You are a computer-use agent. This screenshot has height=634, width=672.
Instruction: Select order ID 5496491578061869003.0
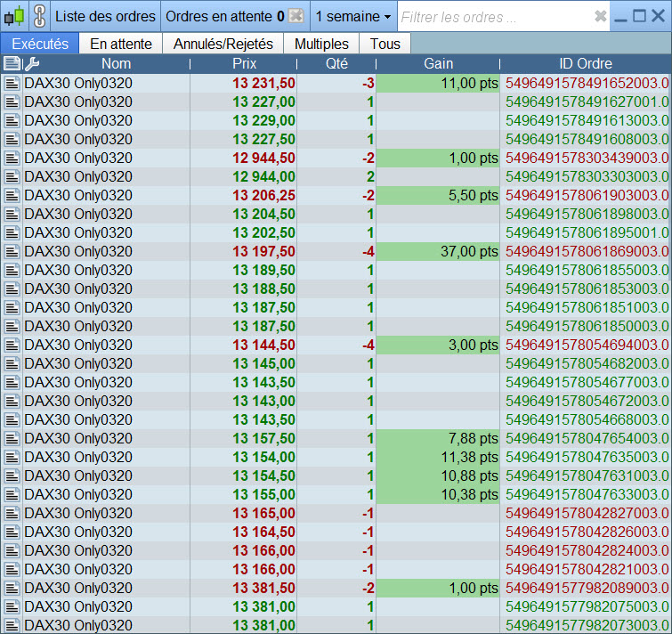point(587,251)
